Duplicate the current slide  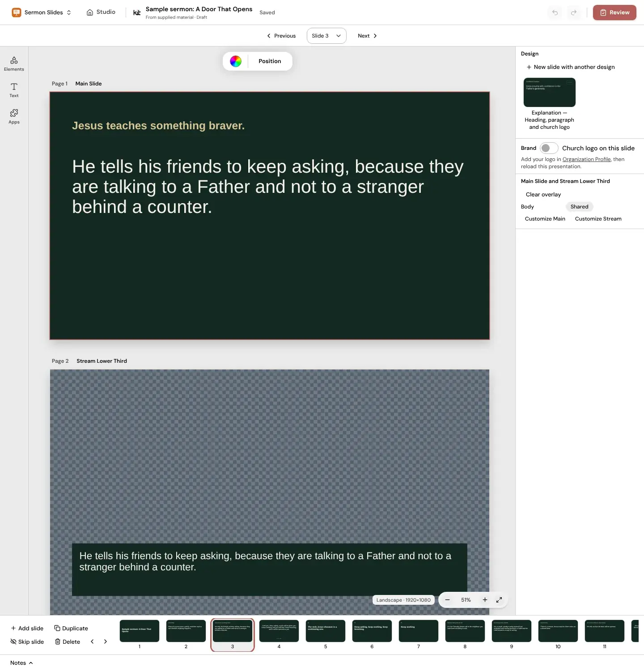[71, 629]
